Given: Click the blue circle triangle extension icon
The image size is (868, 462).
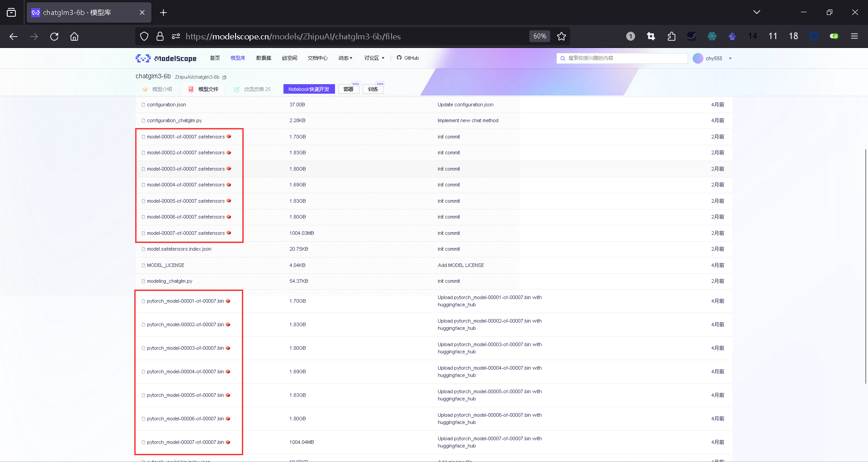Looking at the screenshot, I should [x=814, y=37].
